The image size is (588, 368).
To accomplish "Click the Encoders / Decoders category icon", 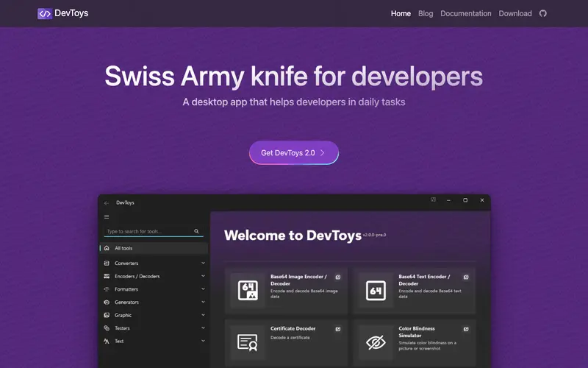I will [x=107, y=276].
